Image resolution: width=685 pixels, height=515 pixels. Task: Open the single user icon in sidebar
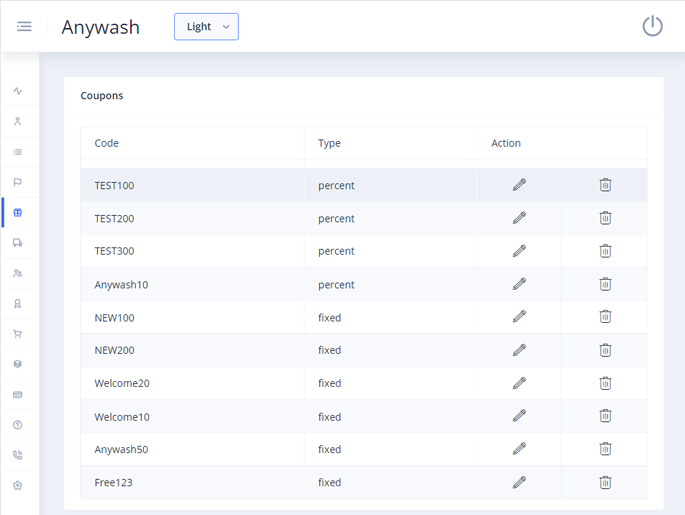coord(18,121)
